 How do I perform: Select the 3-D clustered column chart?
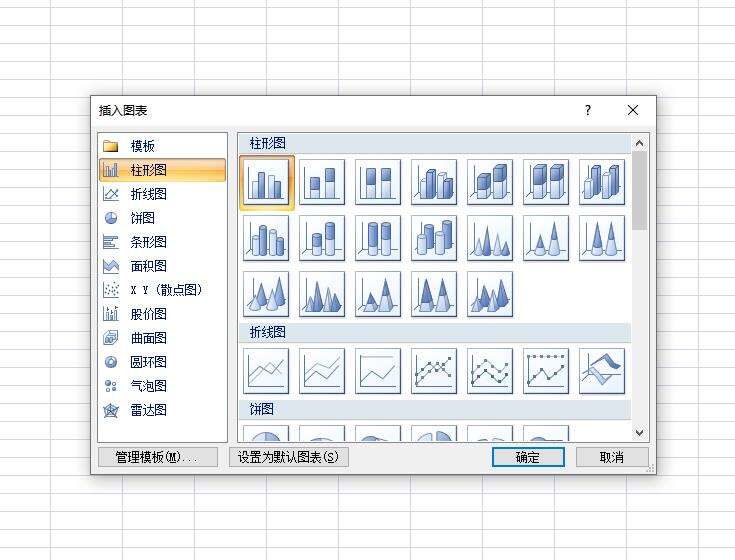434,182
